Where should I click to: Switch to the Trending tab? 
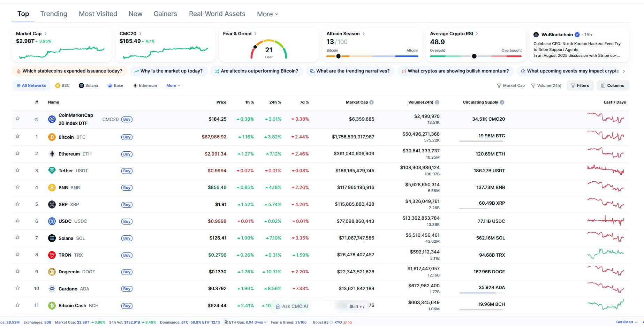(54, 14)
